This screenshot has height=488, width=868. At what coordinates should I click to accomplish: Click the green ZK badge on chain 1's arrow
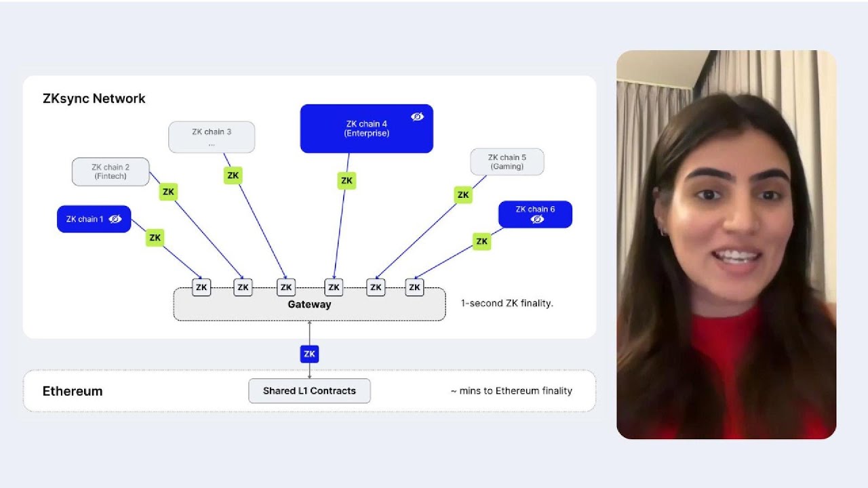[155, 237]
